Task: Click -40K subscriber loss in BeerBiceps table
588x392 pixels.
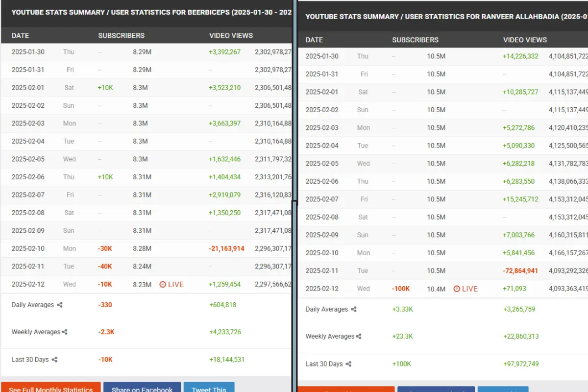Action: pyautogui.click(x=104, y=266)
